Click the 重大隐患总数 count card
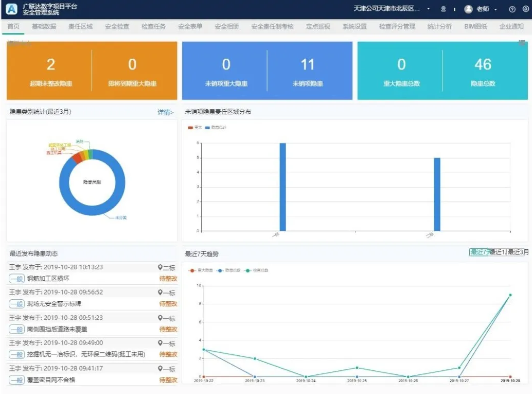The image size is (532, 394). pyautogui.click(x=401, y=71)
